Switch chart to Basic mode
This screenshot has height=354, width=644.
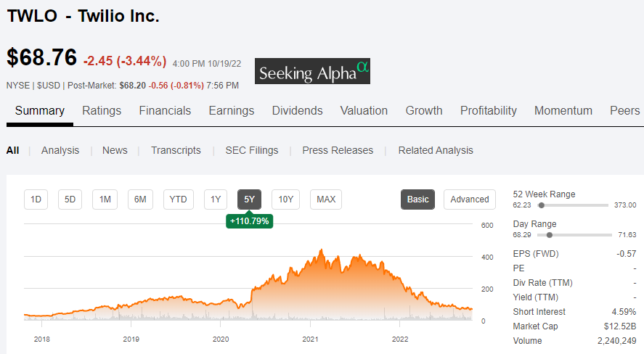click(x=417, y=199)
